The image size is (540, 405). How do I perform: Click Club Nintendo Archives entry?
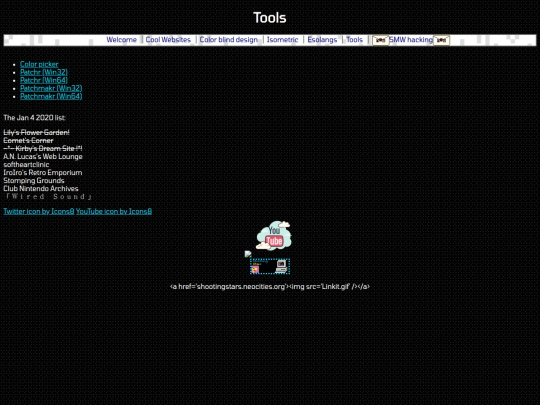[41, 189]
